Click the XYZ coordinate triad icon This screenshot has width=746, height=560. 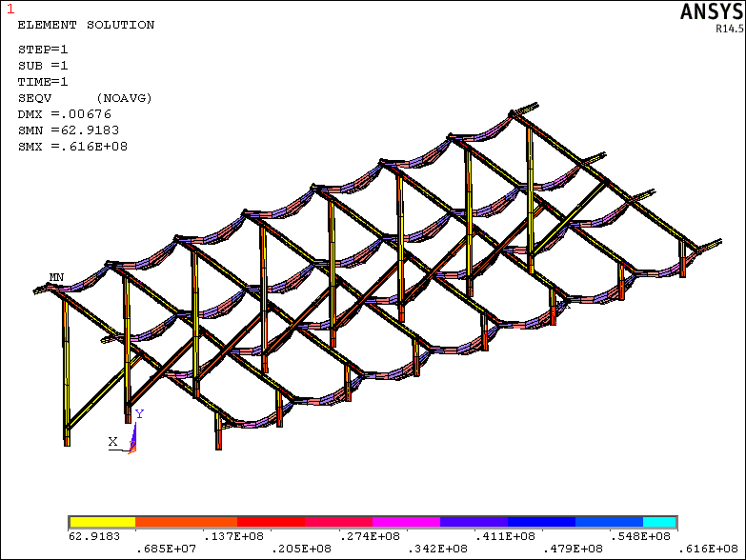[x=132, y=437]
